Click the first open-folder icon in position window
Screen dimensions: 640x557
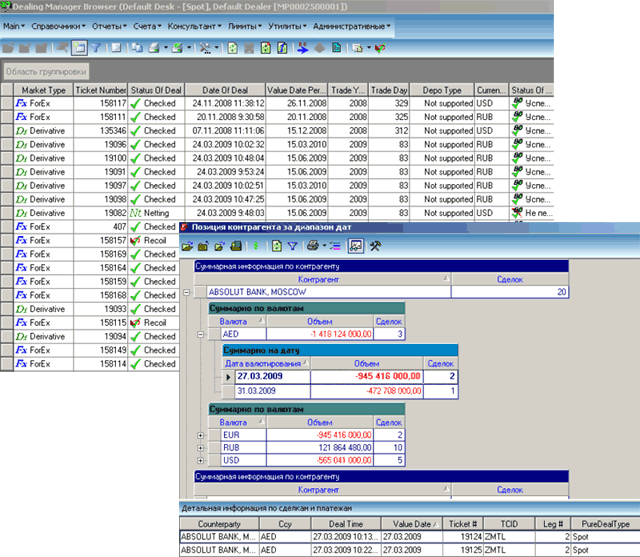[187, 246]
